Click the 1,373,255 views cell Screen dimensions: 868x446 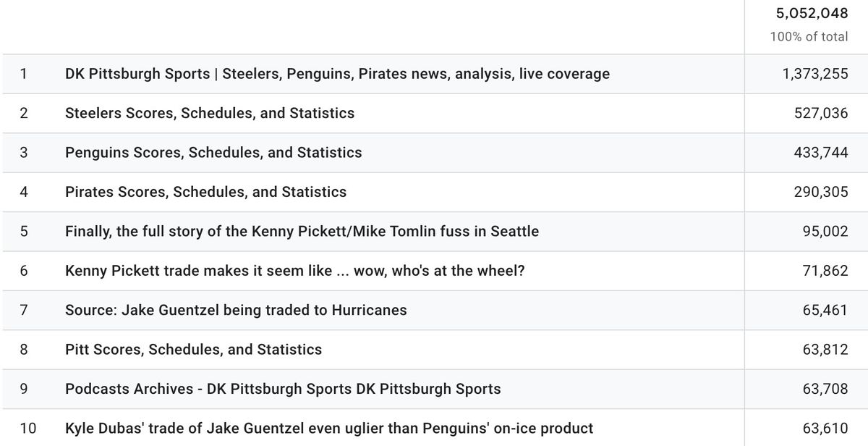point(815,74)
